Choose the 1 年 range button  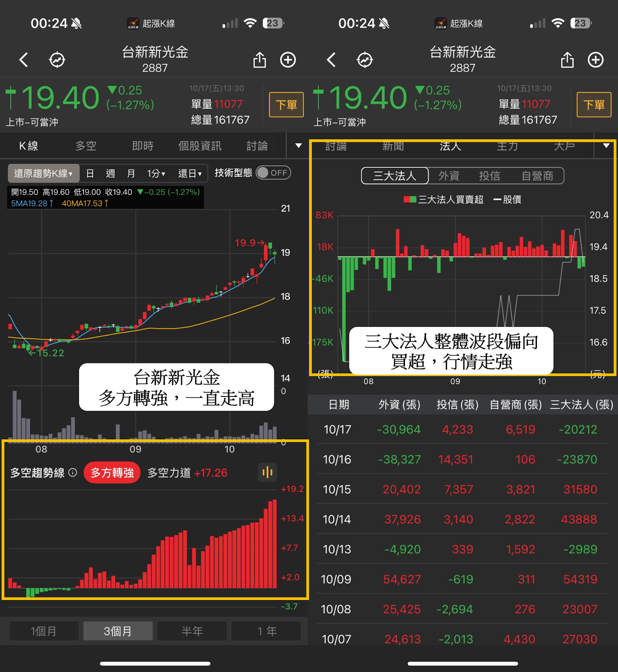(x=266, y=631)
